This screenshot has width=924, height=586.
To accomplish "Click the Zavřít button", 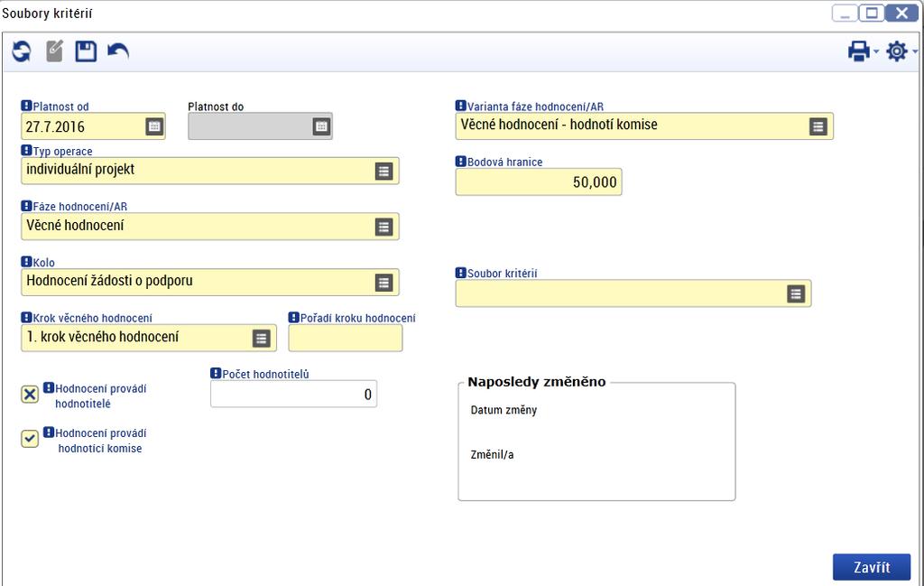I will (872, 567).
